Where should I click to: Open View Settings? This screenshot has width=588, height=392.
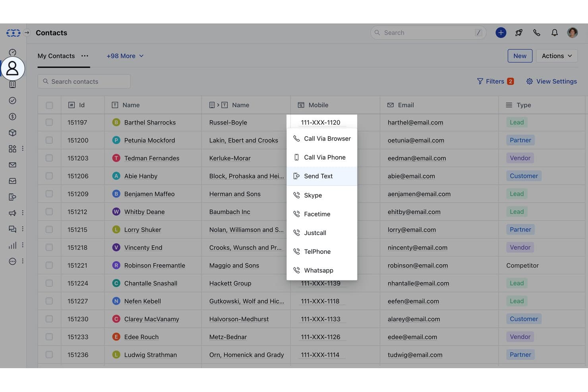click(551, 81)
